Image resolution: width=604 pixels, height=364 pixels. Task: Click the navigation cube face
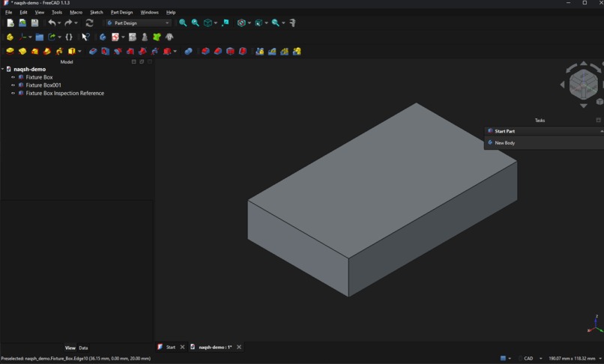coord(584,85)
